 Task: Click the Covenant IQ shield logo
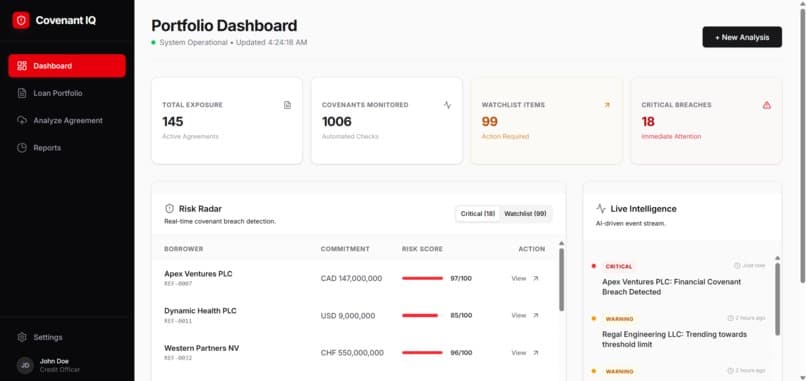[21, 21]
